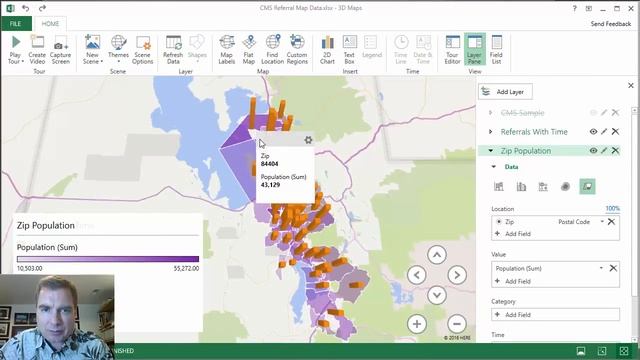The width and height of the screenshot is (640, 360).
Task: Rename Referrals With Time layer with pencil
Action: 604,131
